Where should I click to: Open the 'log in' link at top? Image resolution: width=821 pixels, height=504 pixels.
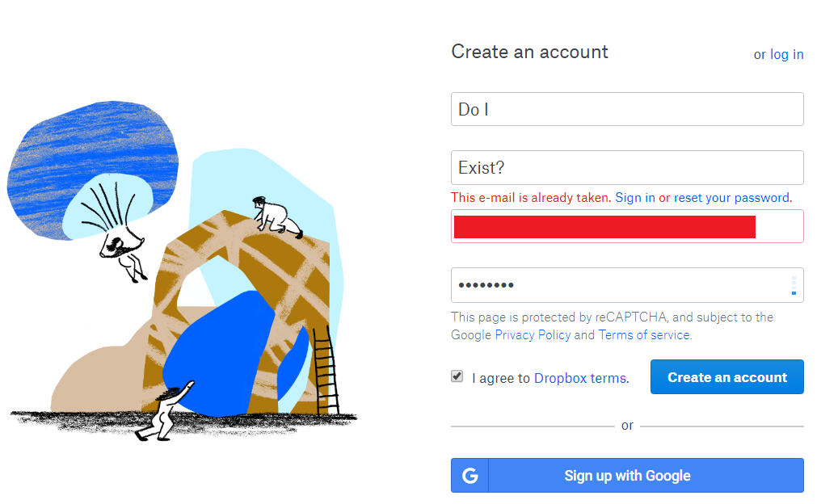tap(786, 54)
